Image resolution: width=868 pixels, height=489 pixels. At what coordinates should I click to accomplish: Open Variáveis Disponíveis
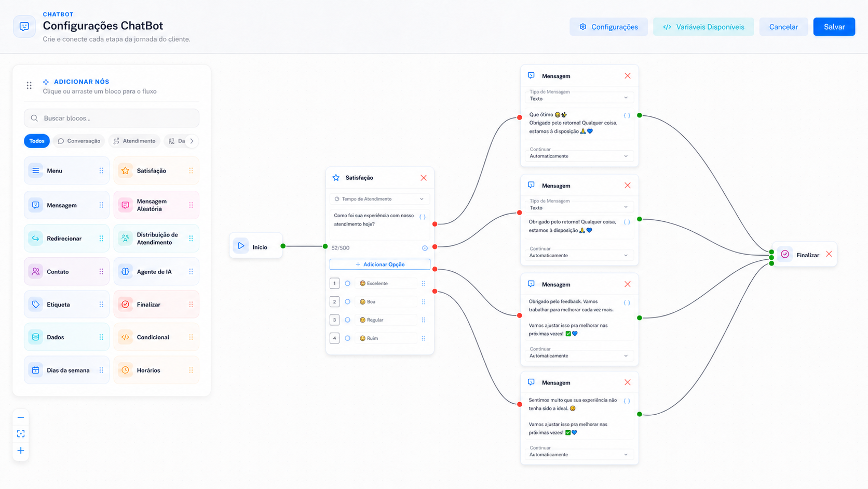click(x=703, y=27)
